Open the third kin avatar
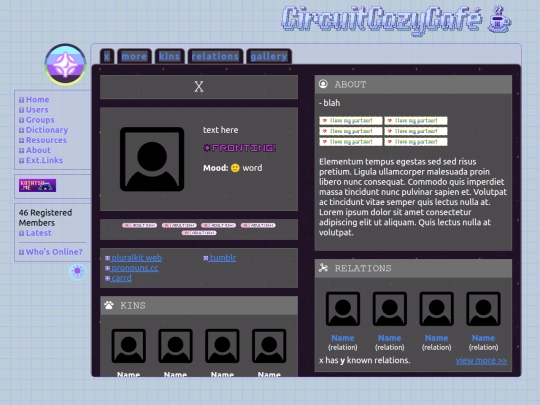 point(222,346)
